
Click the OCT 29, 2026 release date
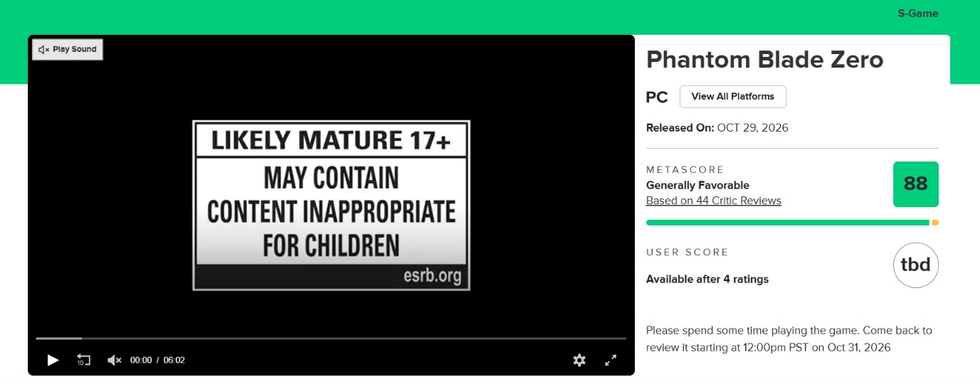click(x=752, y=128)
